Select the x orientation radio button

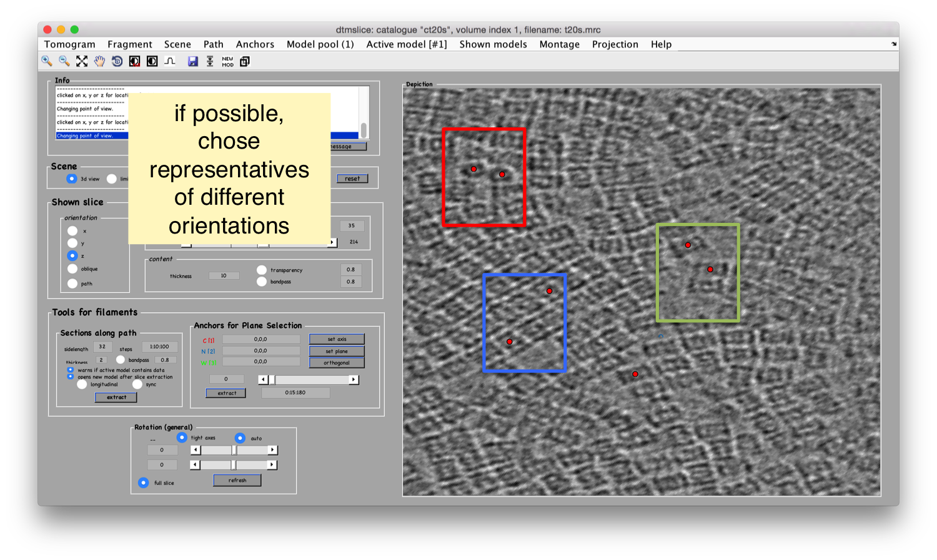click(72, 231)
